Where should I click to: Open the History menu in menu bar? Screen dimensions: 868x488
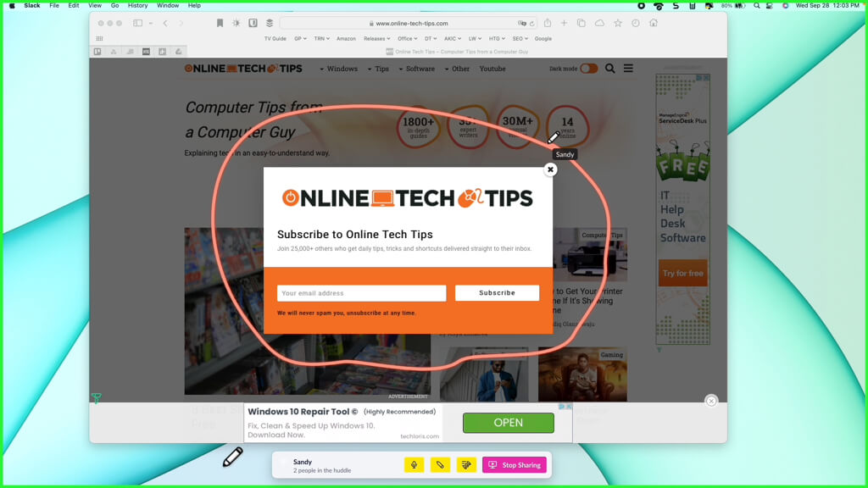(x=137, y=5)
